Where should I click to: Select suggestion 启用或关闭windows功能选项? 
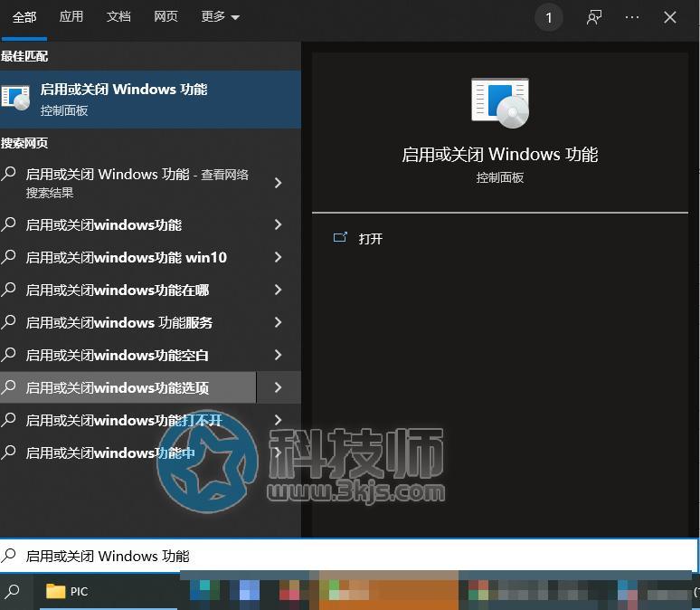[x=128, y=387]
